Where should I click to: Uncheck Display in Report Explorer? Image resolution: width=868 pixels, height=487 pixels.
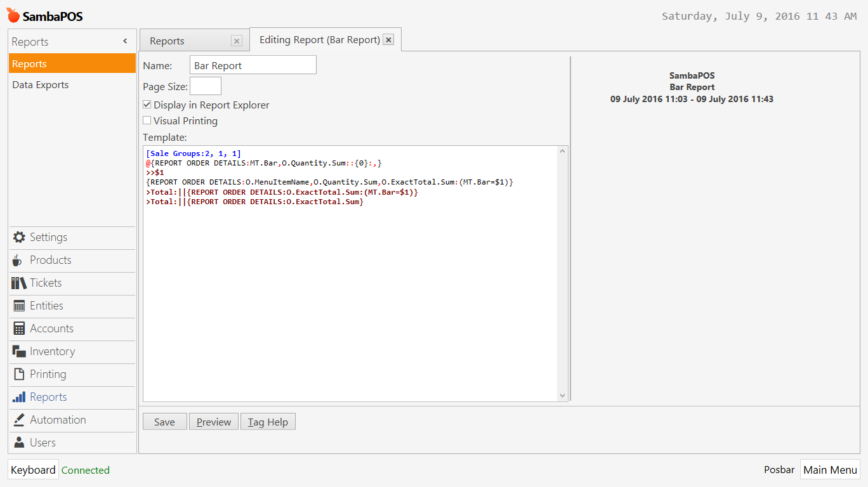(147, 105)
